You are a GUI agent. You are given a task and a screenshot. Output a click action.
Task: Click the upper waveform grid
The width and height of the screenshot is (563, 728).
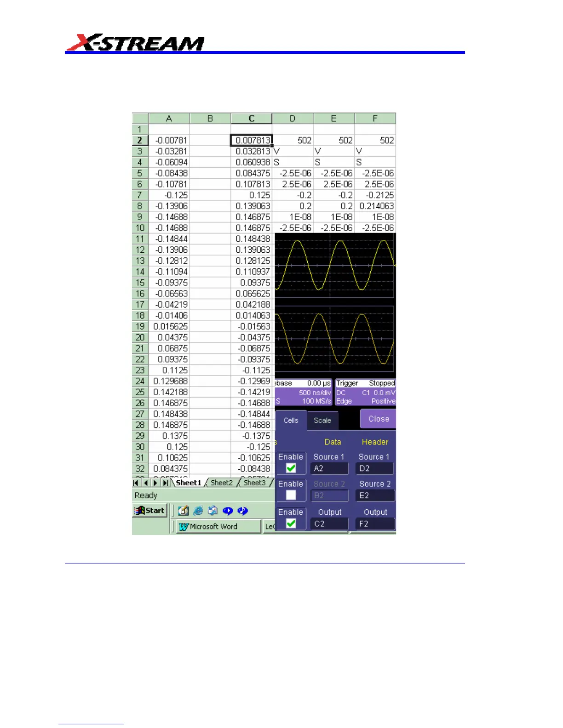(x=335, y=265)
